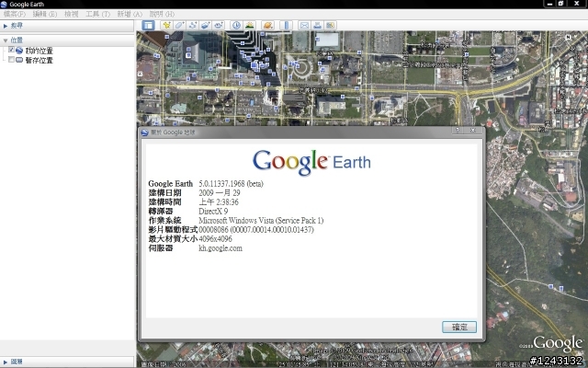The width and height of the screenshot is (588, 368).
Task: Select the add path tool
Action: click(192, 25)
